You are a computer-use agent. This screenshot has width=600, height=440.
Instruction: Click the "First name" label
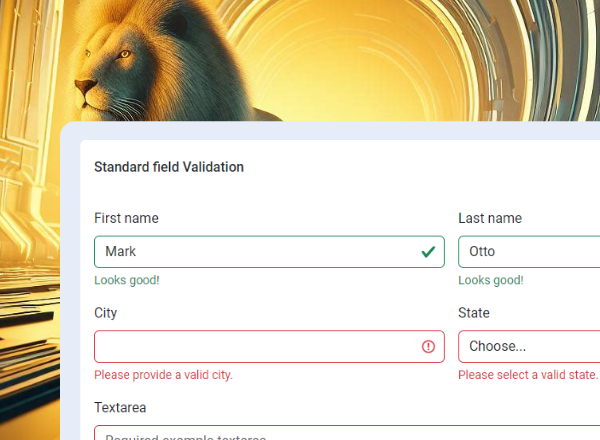(x=126, y=218)
